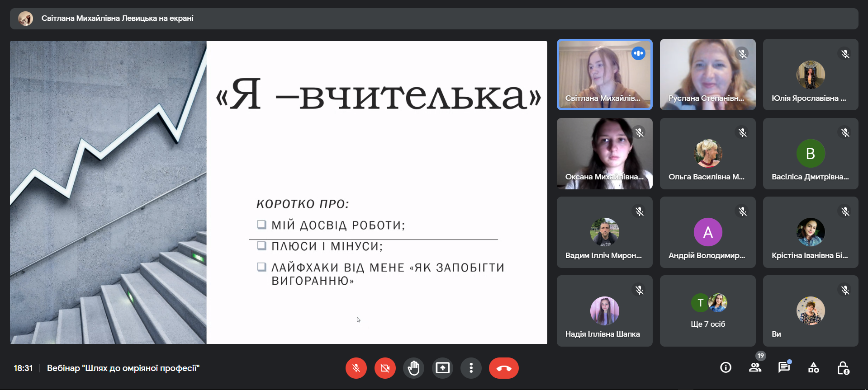This screenshot has width=868, height=390.
Task: Toggle the camera off button
Action: tap(385, 368)
